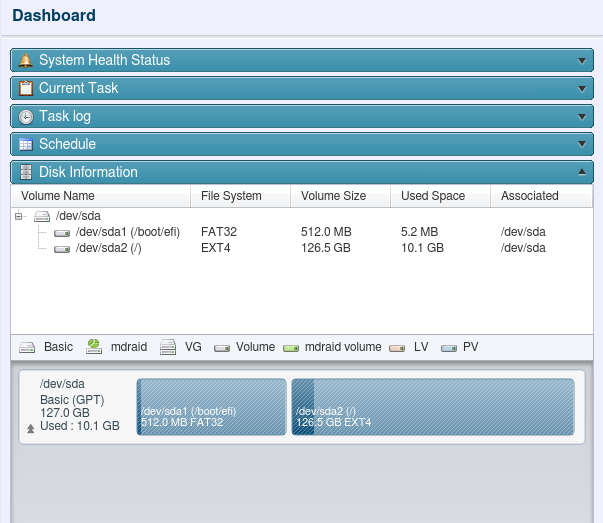Screen dimensions: 603x523
Task: Expand the System Health Status panel arrow
Action: click(582, 60)
